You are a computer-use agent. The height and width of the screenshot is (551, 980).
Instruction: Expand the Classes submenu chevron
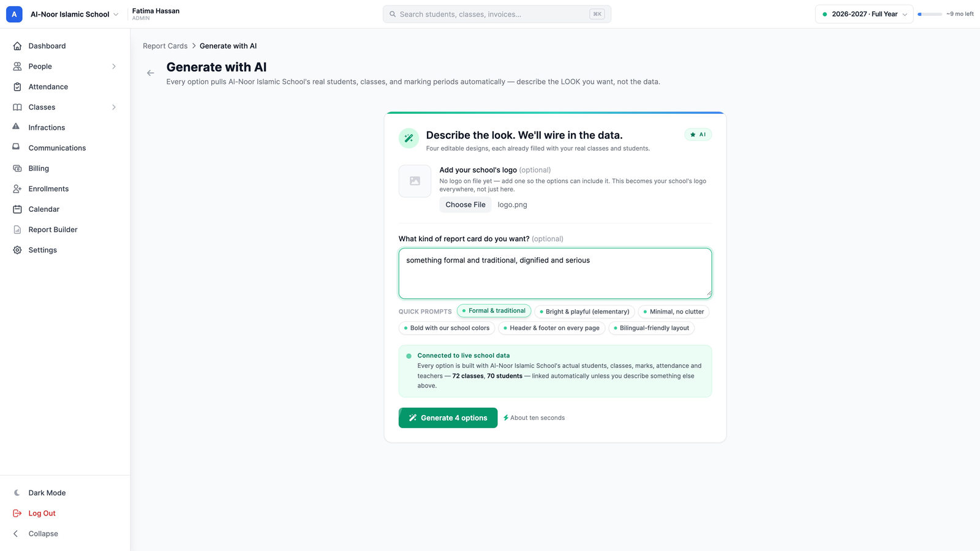click(114, 107)
